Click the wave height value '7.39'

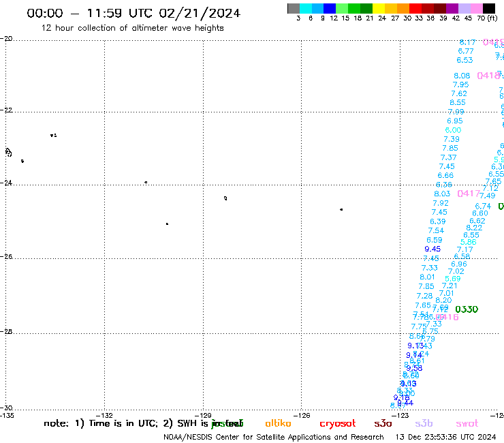click(452, 139)
